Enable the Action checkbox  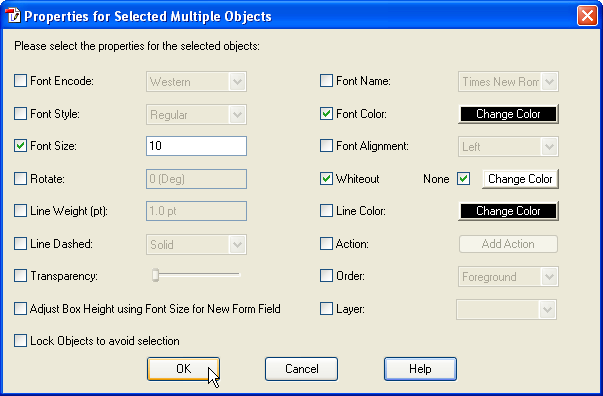[x=326, y=244]
